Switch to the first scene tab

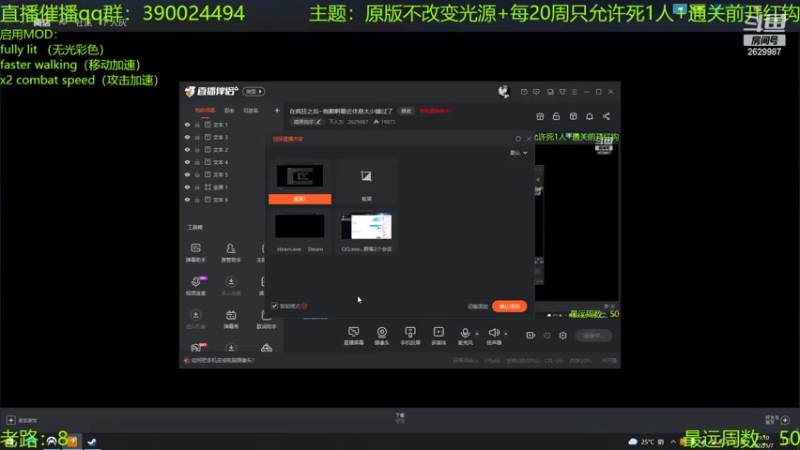click(205, 111)
